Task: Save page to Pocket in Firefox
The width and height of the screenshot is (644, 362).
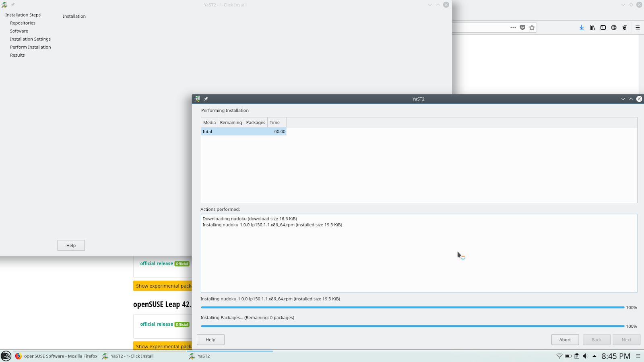Action: pos(522,28)
